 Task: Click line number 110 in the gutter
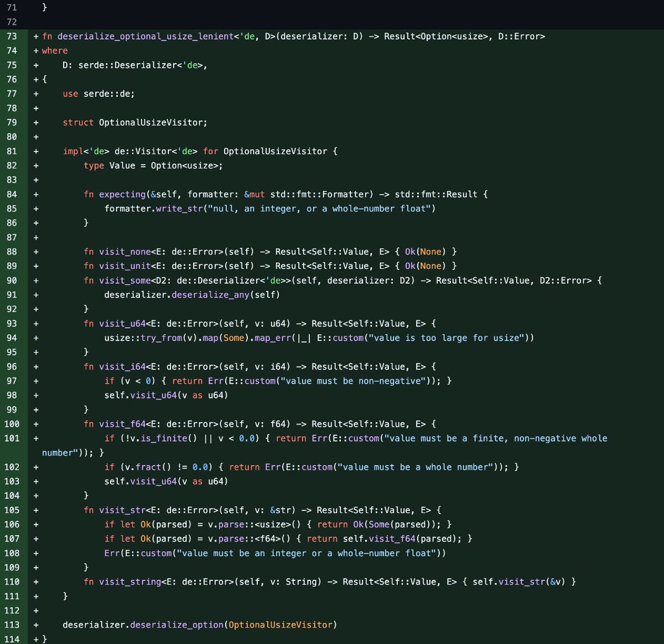pos(12,582)
